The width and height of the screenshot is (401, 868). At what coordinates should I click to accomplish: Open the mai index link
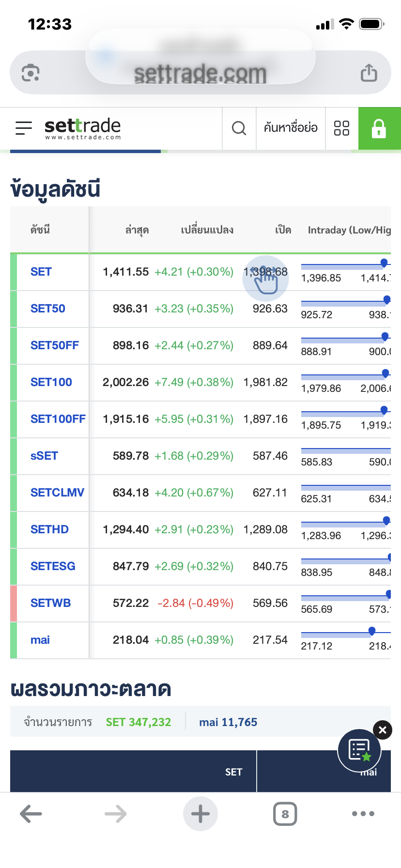click(40, 640)
